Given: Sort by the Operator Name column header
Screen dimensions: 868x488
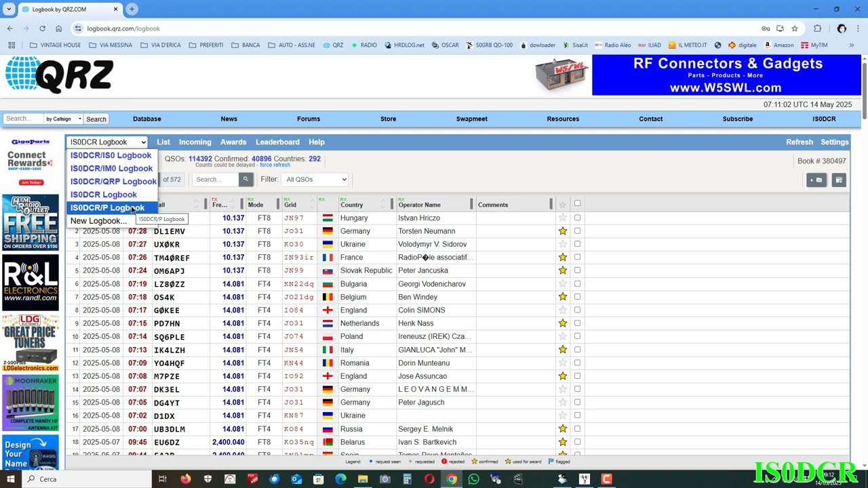Looking at the screenshot, I should (x=420, y=205).
